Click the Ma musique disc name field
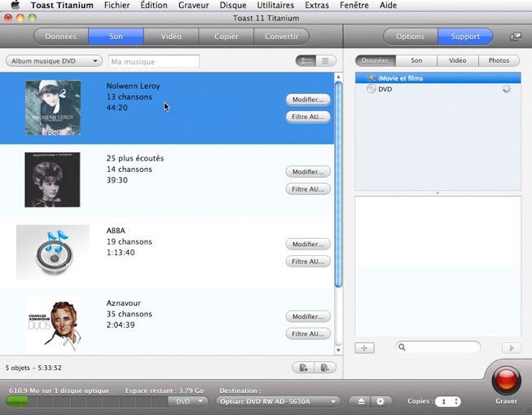 154,61
